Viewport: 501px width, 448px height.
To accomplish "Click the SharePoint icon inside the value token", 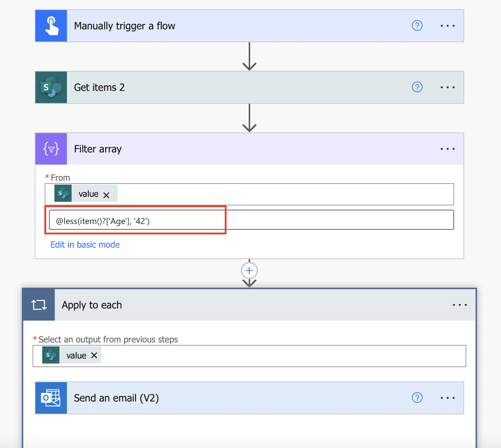I will [63, 193].
